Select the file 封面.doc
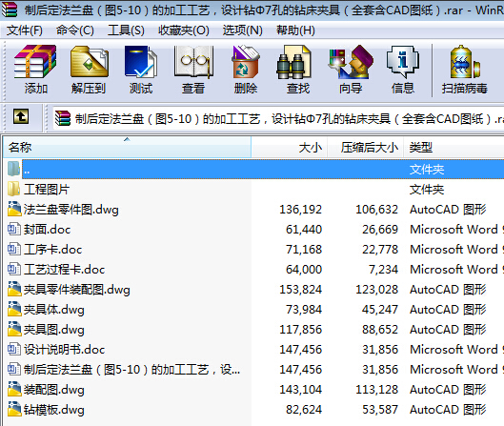 point(48,230)
